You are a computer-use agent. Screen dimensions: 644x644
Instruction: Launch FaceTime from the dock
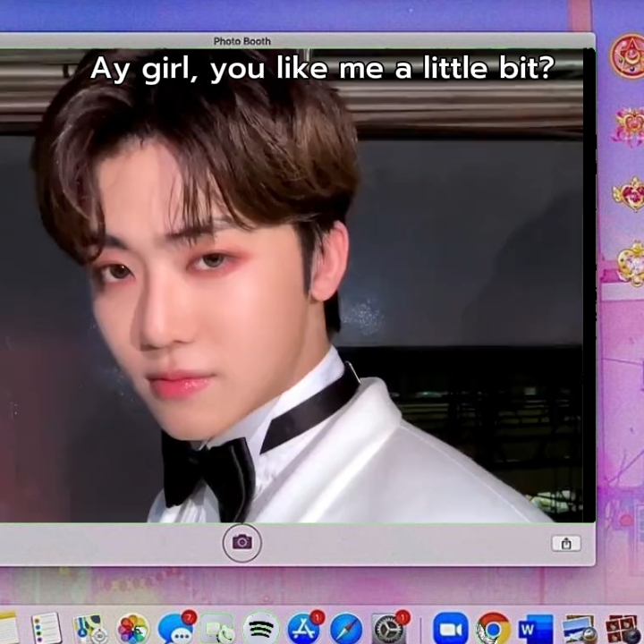click(218, 629)
